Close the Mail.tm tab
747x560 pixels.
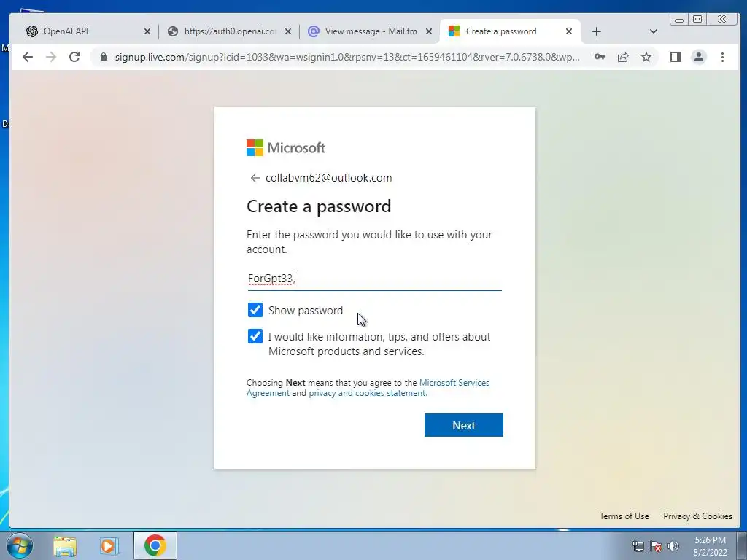pos(429,31)
